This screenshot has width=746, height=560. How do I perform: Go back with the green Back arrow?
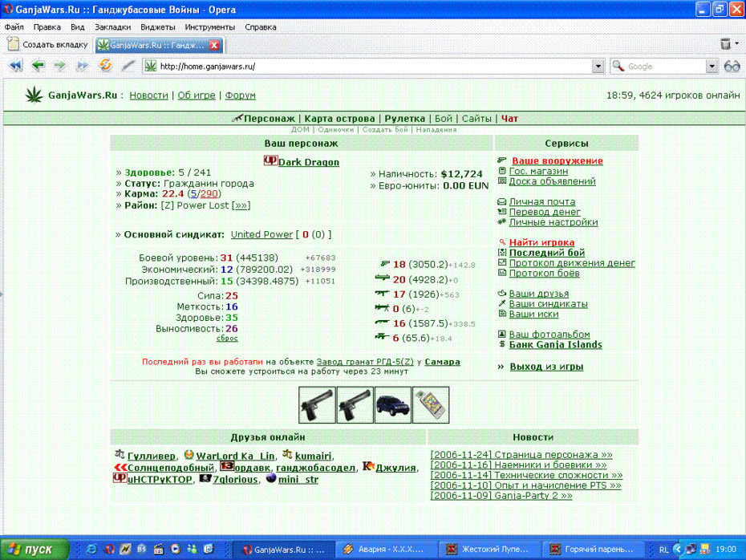[38, 65]
